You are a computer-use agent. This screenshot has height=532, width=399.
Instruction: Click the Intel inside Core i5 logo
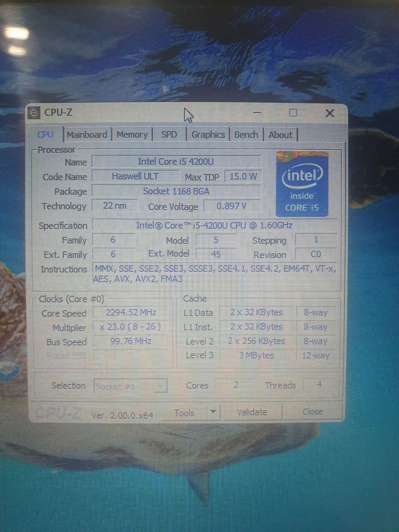tap(302, 184)
